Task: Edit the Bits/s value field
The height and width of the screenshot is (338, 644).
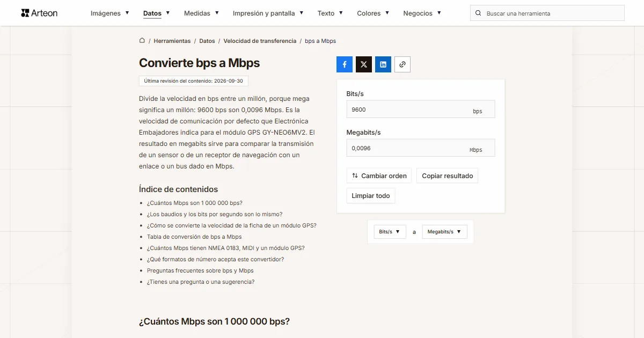Action: coord(421,109)
